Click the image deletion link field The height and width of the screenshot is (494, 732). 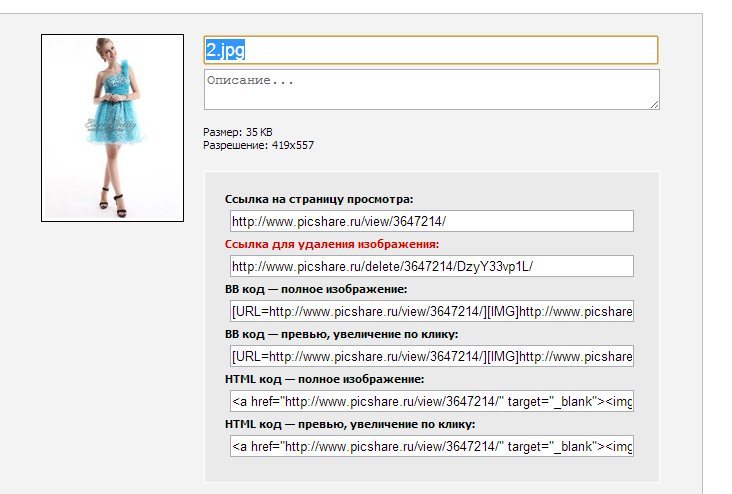point(431,266)
